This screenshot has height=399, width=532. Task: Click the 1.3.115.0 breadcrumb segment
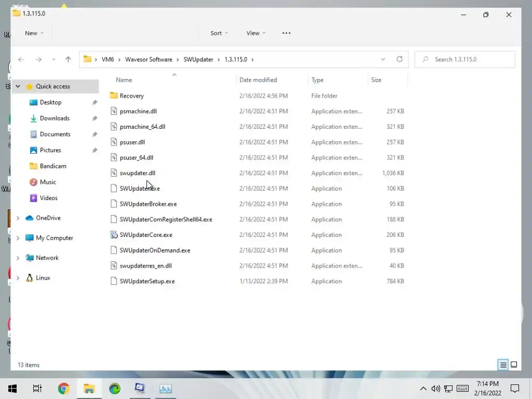coord(236,59)
